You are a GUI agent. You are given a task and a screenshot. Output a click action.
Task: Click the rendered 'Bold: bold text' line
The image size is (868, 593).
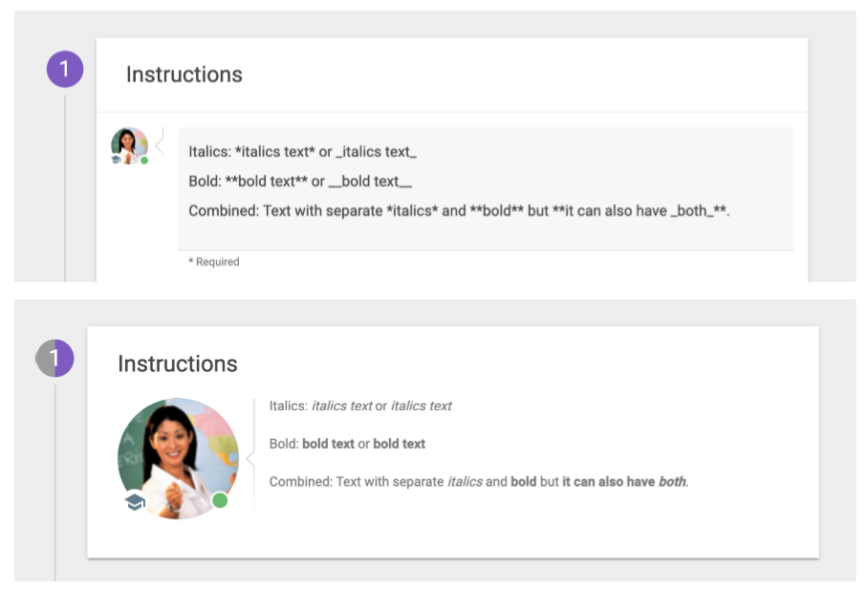[347, 444]
